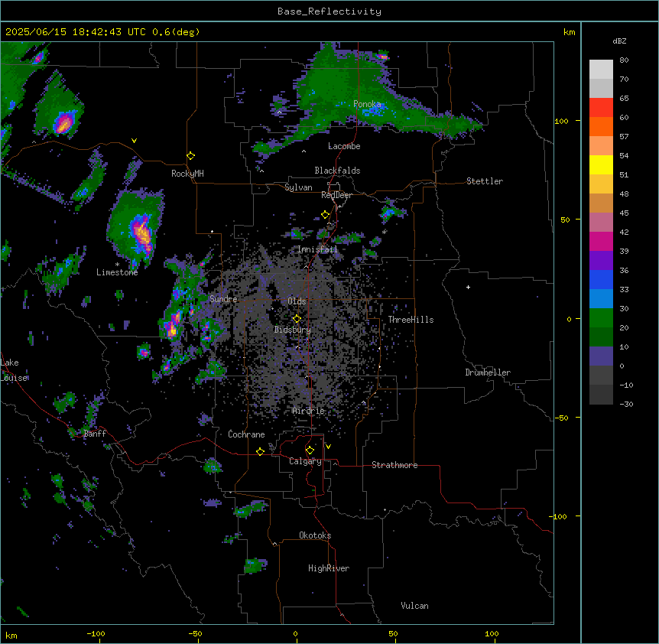Click the yellow diamond marker above Calgary

(x=310, y=450)
